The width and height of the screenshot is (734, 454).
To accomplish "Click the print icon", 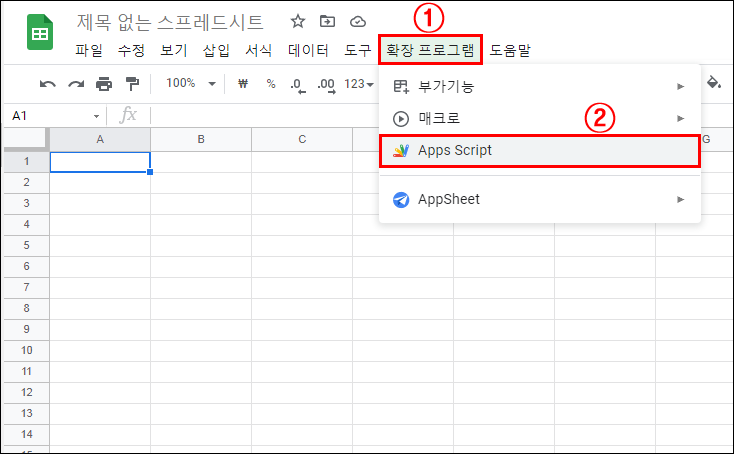I will pos(104,84).
